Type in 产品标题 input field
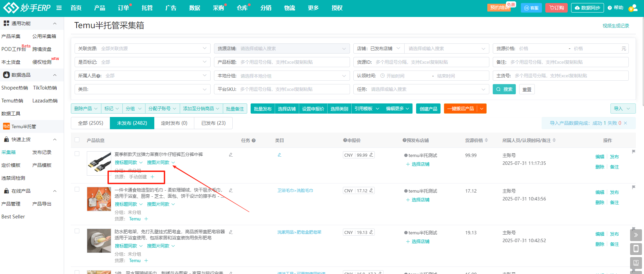This screenshot has height=274, width=644. (x=282, y=62)
